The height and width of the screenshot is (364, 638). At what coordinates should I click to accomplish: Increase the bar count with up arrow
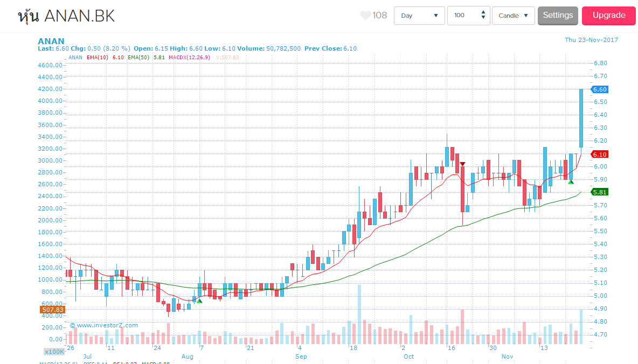(483, 12)
